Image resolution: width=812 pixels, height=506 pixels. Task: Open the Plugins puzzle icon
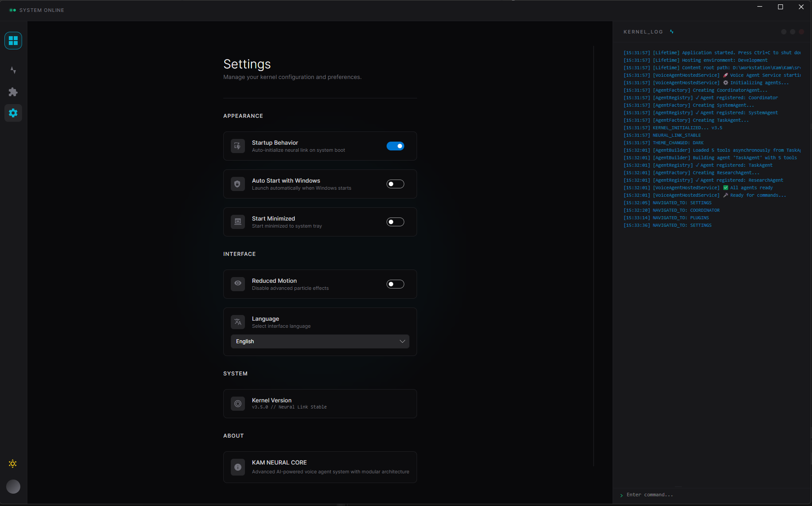coord(13,92)
